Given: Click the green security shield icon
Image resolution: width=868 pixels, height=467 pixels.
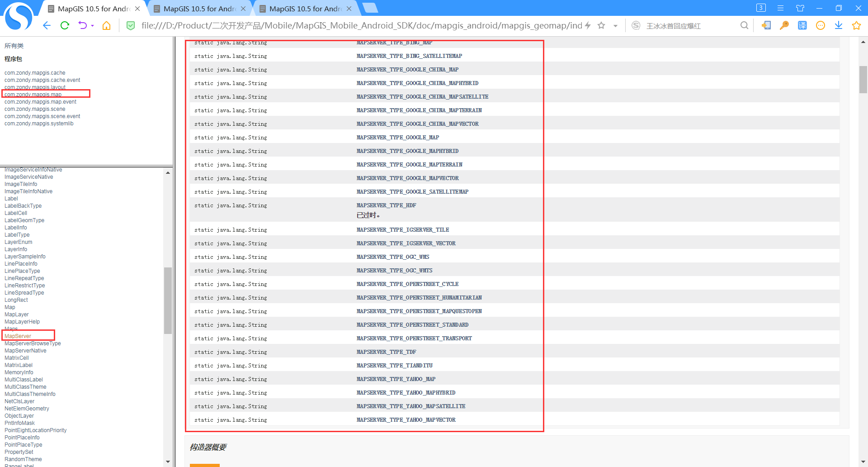Looking at the screenshot, I should (x=131, y=26).
